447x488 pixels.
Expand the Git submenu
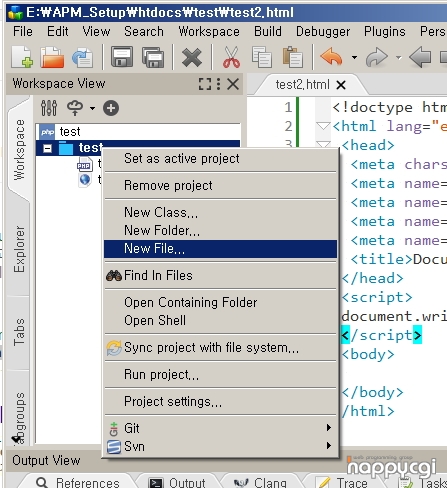point(220,428)
